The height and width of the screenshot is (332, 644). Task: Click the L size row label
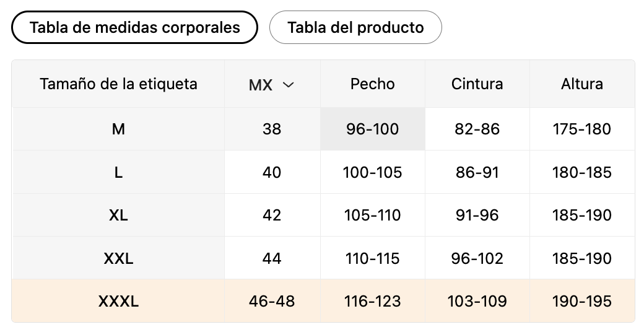(118, 172)
